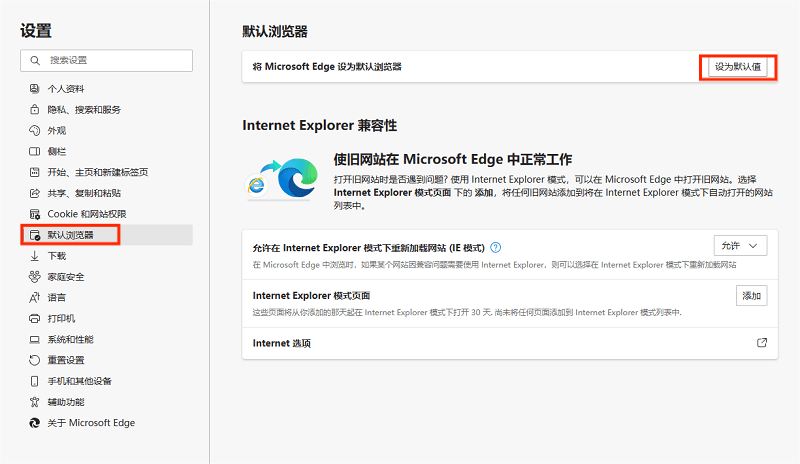Open the 外观 settings section
This screenshot has height=464, width=800.
click(107, 130)
